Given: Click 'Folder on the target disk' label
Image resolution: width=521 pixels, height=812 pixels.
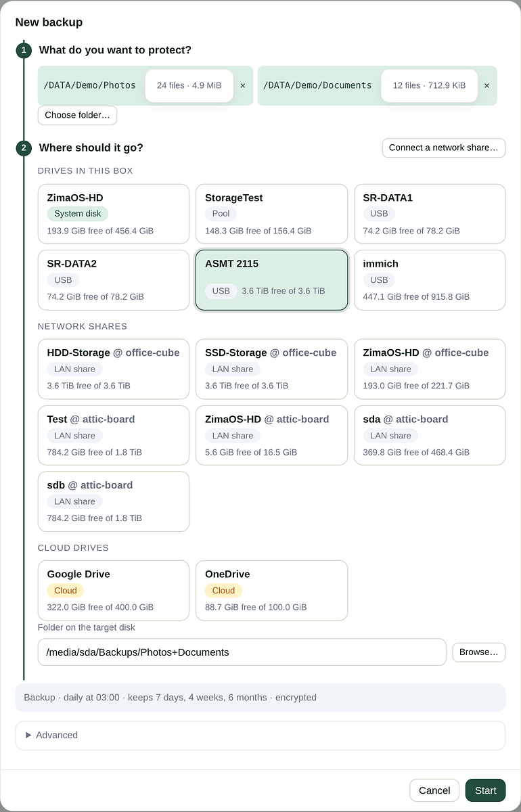Looking at the screenshot, I should (87, 627).
